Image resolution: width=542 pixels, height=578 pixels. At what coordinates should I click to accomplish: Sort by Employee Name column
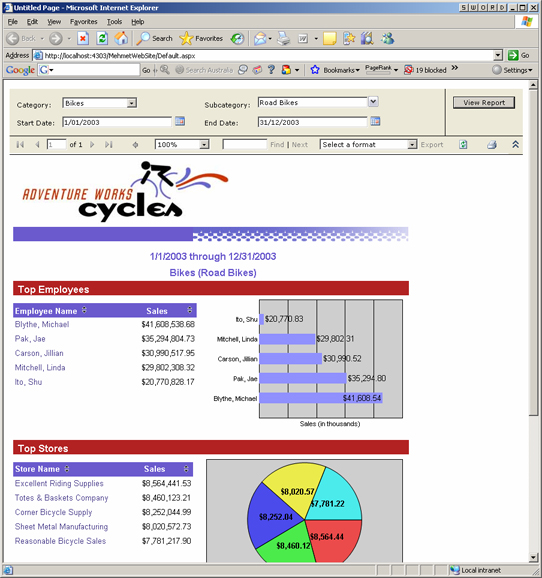pos(84,310)
